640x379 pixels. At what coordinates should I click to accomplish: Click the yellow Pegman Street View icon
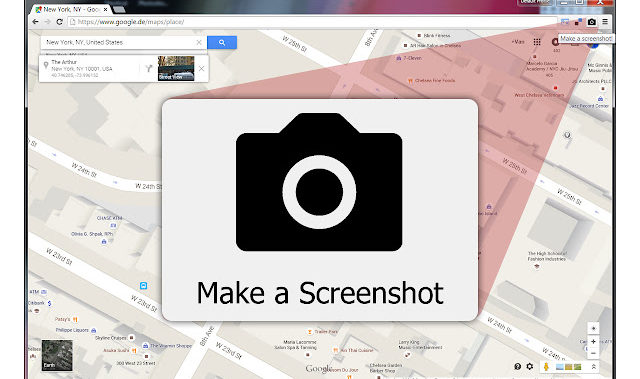[546, 366]
